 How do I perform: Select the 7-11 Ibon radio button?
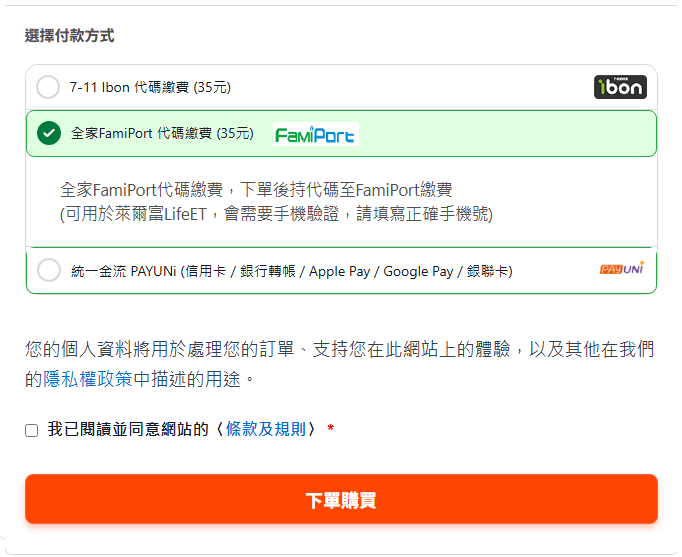(x=48, y=87)
